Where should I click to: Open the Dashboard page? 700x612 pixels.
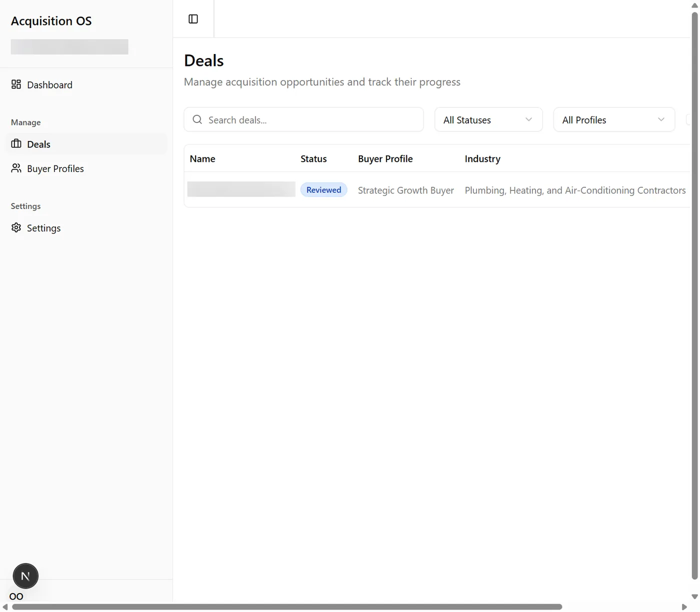click(86, 84)
